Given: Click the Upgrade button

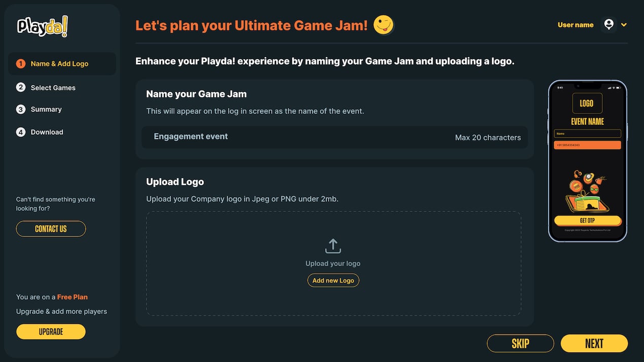Looking at the screenshot, I should (x=51, y=332).
